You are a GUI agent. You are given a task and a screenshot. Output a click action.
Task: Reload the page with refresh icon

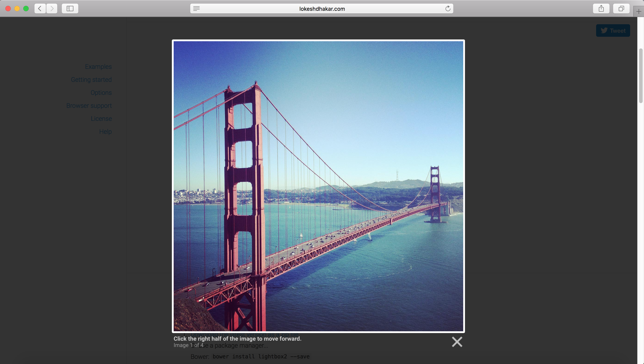448,9
